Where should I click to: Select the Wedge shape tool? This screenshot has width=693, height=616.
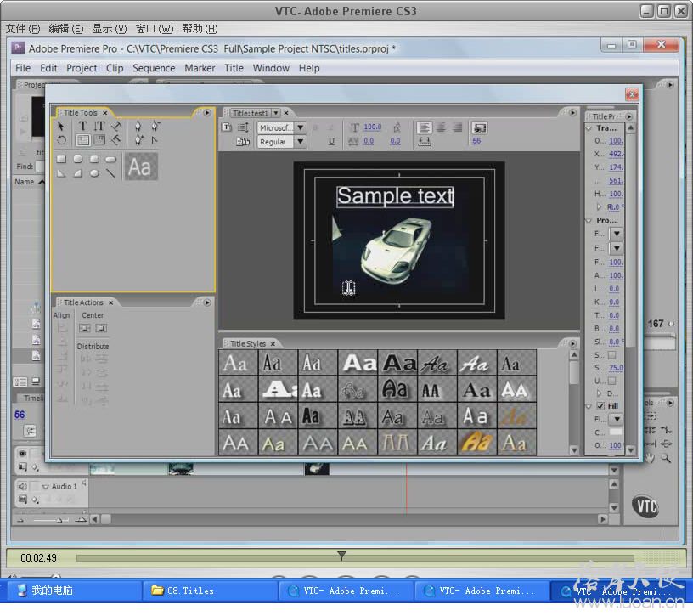click(61, 174)
